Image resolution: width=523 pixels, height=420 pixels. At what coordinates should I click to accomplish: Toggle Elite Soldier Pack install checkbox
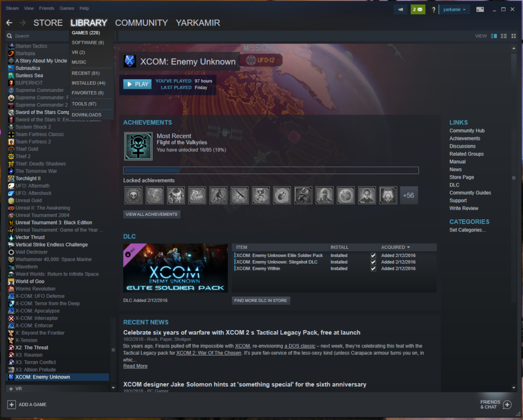[x=373, y=255]
